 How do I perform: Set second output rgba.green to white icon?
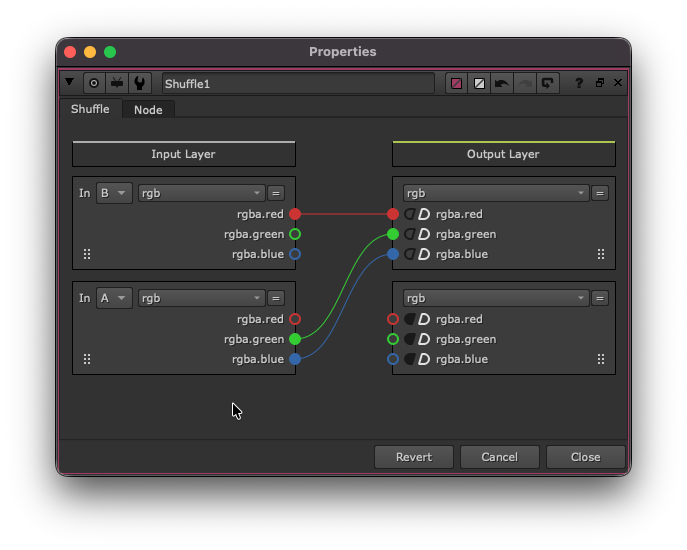coord(424,339)
